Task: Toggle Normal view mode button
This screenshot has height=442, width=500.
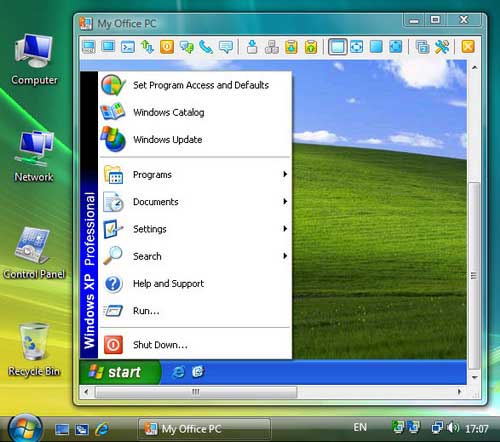Action: (337, 47)
